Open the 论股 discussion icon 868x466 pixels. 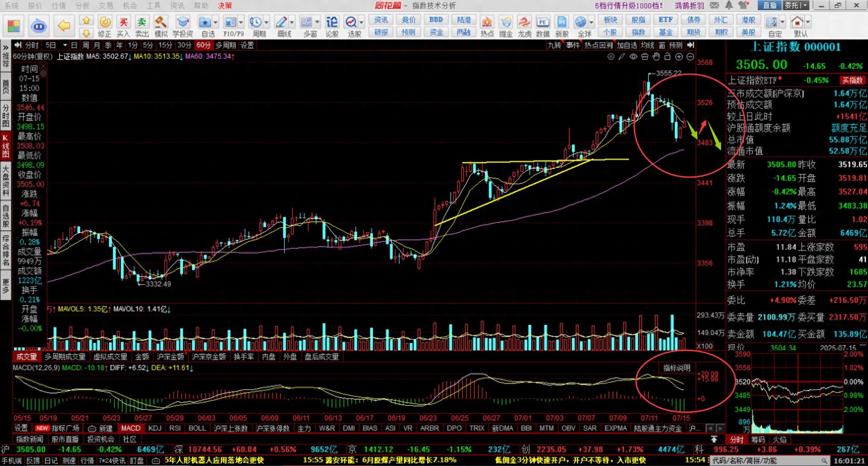point(332,26)
